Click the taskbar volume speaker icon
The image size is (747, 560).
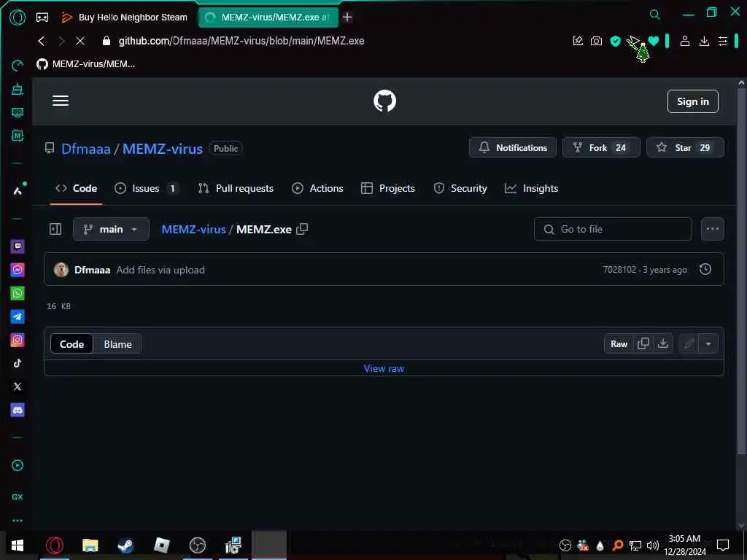coord(652,545)
